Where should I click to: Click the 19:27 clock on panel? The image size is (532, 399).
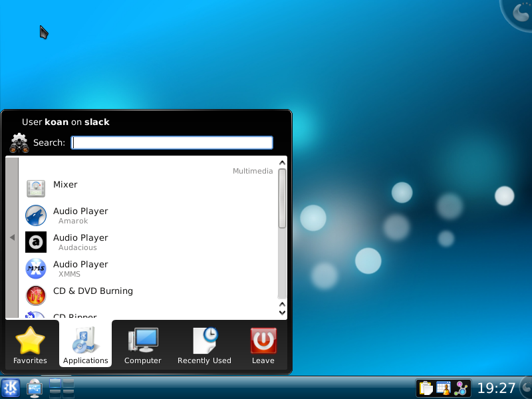coord(496,388)
